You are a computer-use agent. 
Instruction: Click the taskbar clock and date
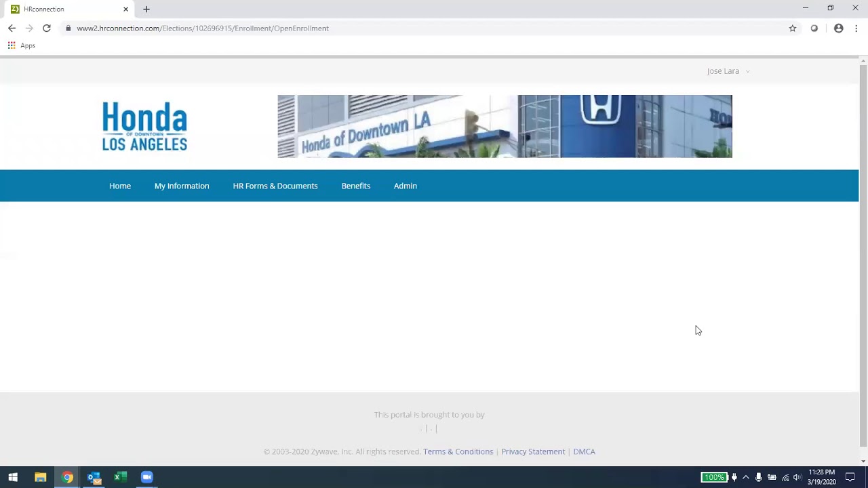click(x=821, y=477)
